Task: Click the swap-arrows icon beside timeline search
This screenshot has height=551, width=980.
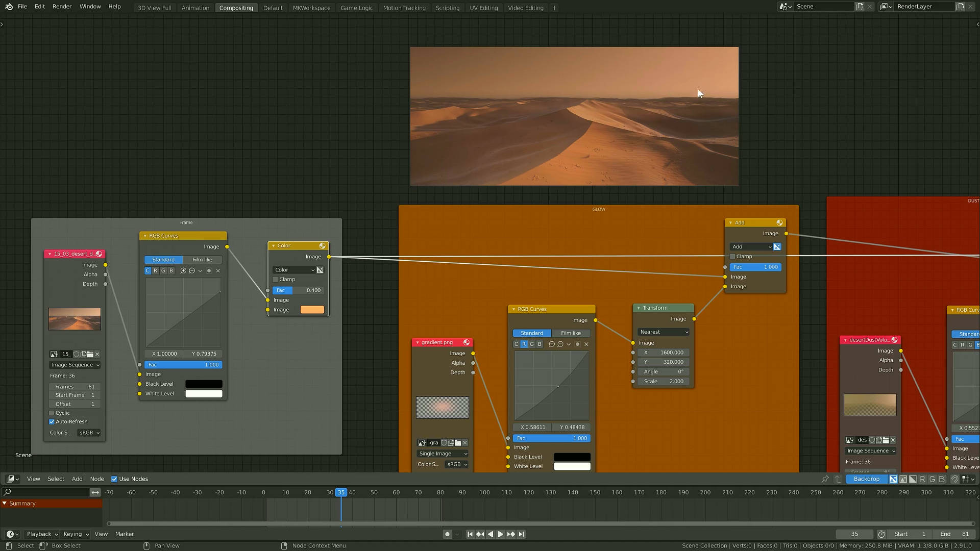Action: pos(95,492)
